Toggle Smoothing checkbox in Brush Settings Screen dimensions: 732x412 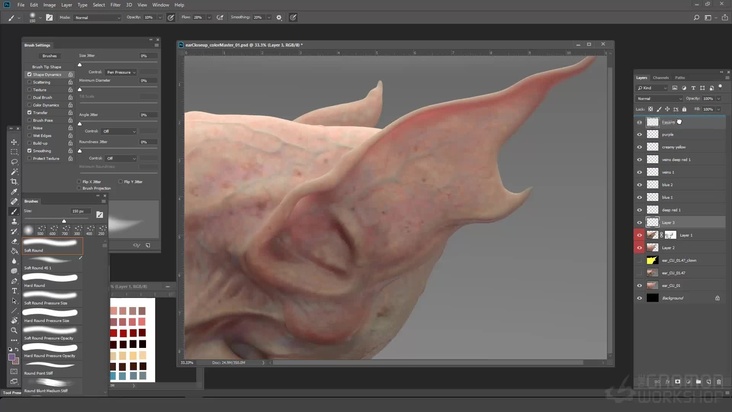pos(29,151)
